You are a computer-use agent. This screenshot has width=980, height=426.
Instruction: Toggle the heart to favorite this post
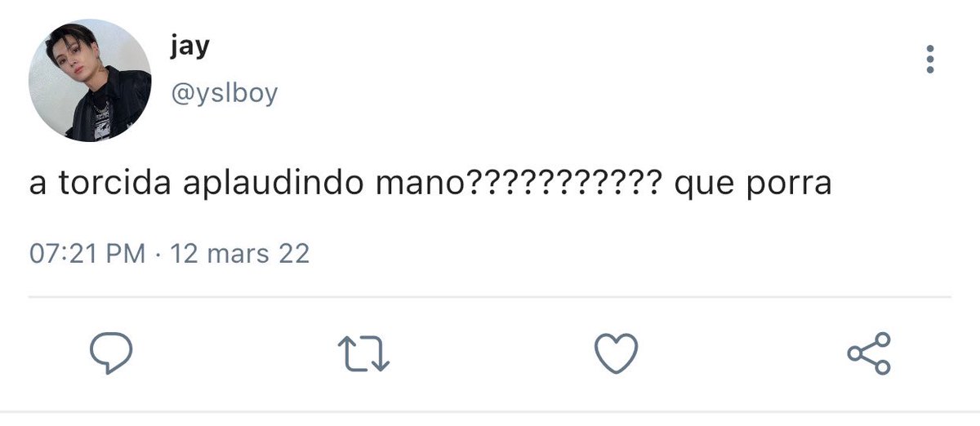(x=614, y=353)
